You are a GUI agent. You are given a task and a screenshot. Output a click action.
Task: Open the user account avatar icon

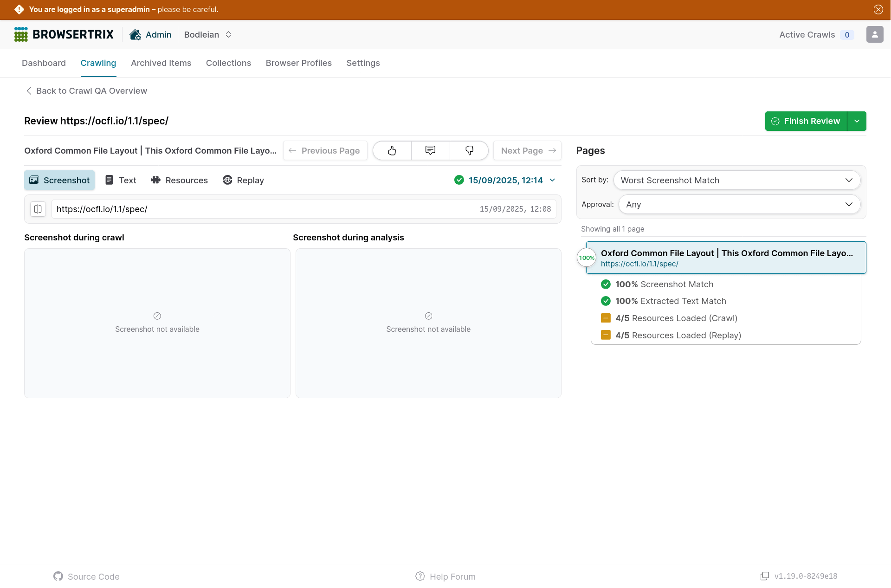click(x=874, y=34)
